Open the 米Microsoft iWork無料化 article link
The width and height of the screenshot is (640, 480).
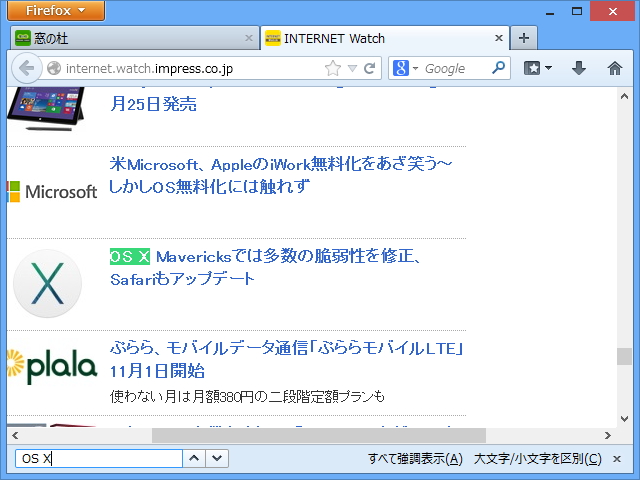(281, 176)
